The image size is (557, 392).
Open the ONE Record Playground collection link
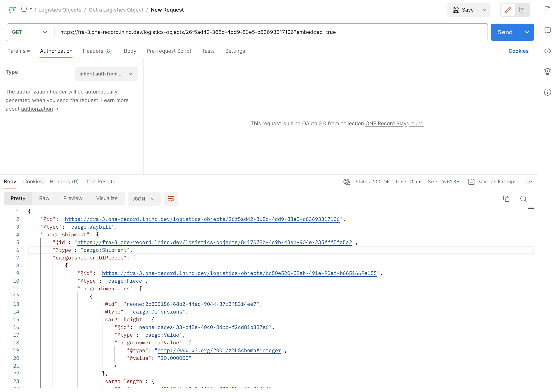point(394,124)
